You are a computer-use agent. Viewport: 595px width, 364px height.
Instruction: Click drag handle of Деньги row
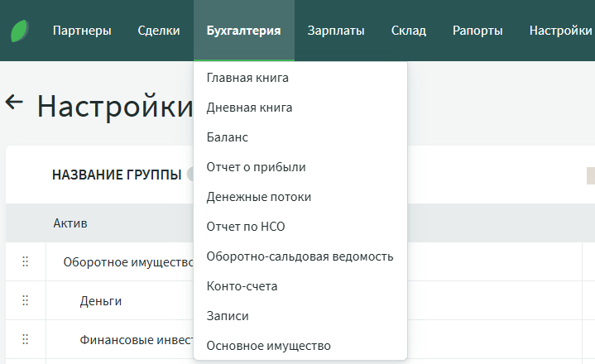click(x=25, y=300)
